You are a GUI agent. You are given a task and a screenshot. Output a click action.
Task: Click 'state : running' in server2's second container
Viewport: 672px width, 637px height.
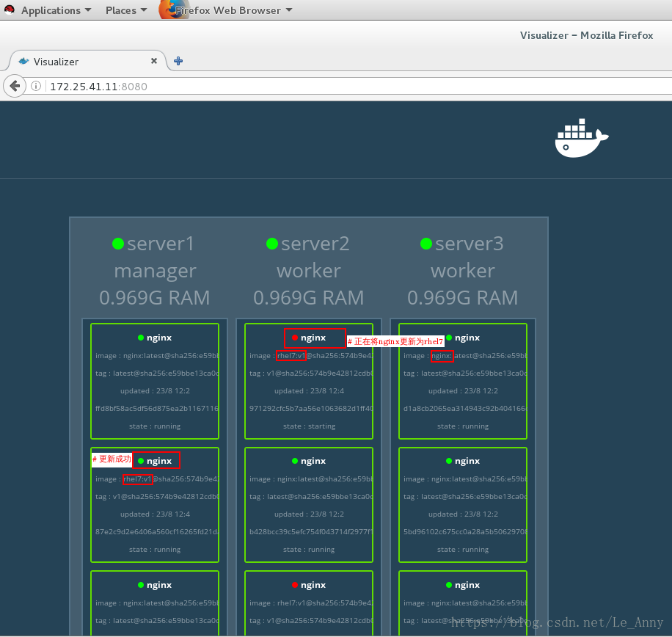pyautogui.click(x=309, y=550)
